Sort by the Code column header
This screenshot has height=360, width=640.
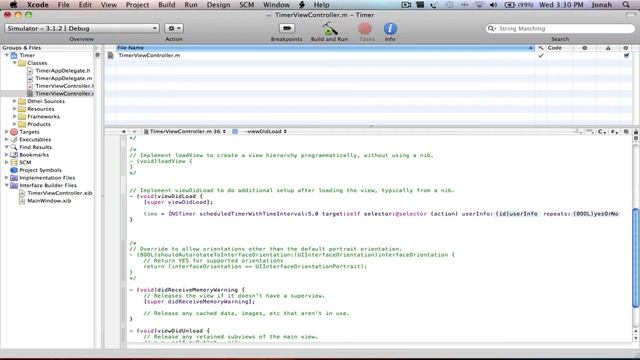point(560,48)
